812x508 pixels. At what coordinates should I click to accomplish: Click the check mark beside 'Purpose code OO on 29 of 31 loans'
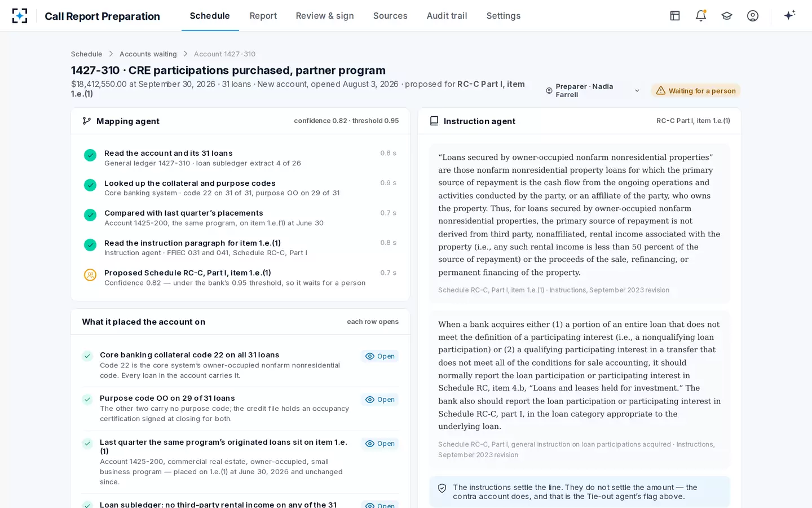click(87, 400)
